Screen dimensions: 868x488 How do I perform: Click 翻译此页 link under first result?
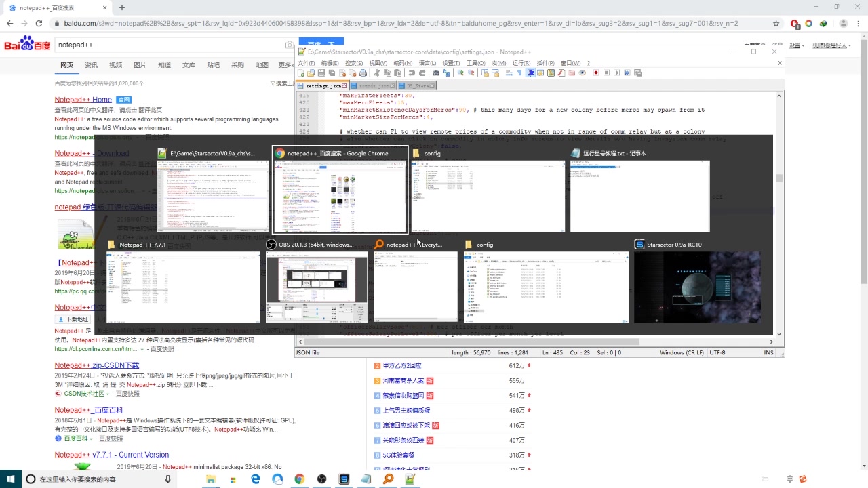(150, 110)
